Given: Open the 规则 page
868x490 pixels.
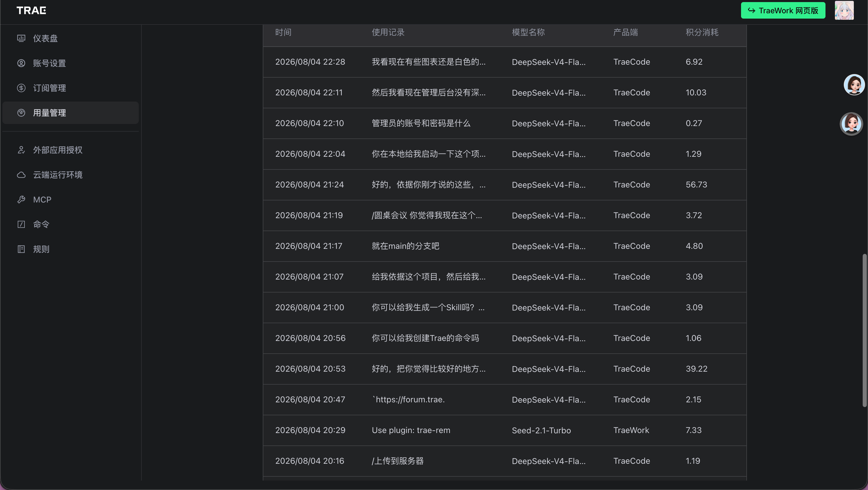Looking at the screenshot, I should tap(71, 249).
